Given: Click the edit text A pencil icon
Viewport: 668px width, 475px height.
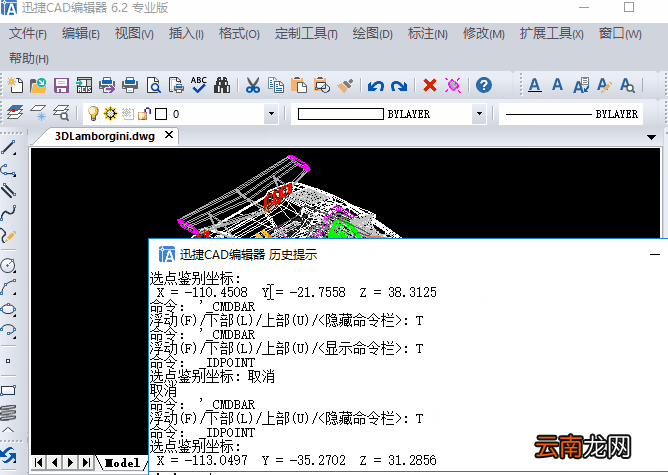Looking at the screenshot, I should point(604,85).
